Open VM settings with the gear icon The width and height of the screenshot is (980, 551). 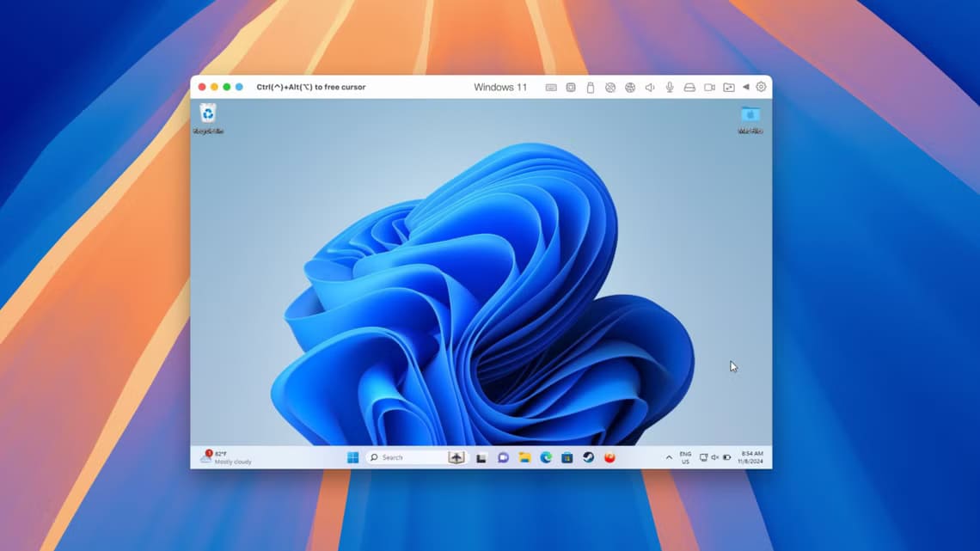point(761,87)
